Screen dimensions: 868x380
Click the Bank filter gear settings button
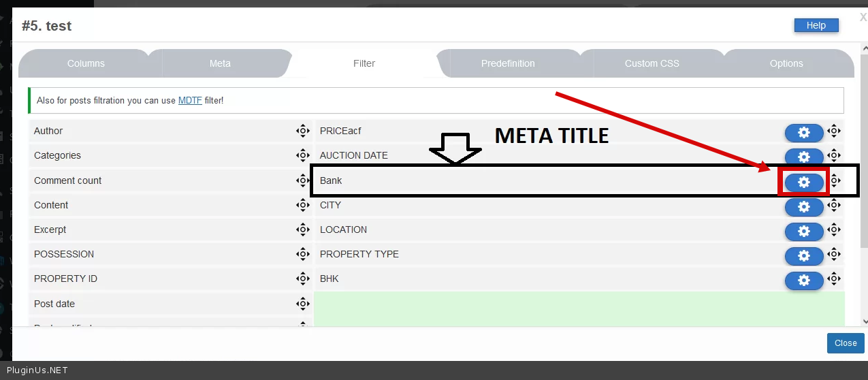point(804,182)
